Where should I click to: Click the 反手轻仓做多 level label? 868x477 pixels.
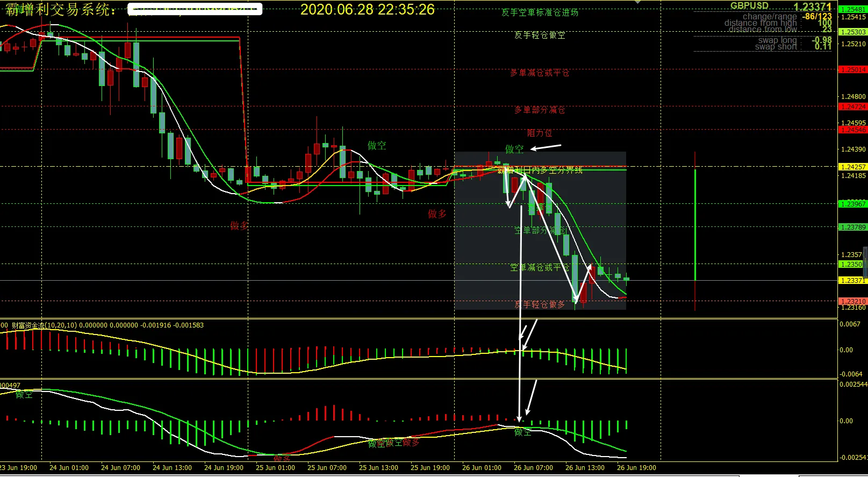click(x=540, y=304)
